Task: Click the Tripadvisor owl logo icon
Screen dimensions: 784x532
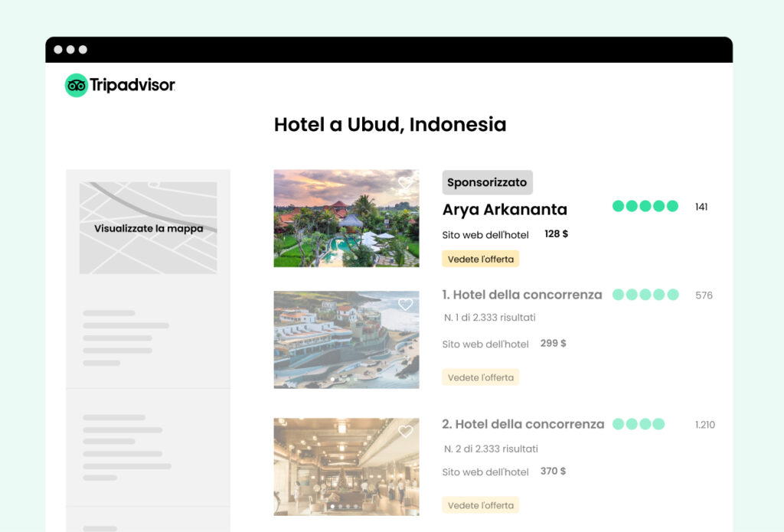Action: click(77, 86)
